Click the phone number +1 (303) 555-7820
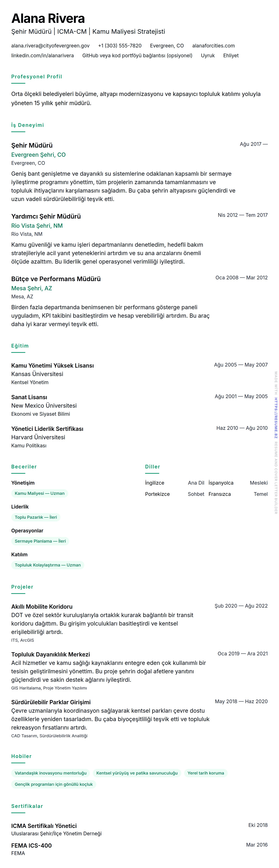This screenshot has height=868, width=279. (x=120, y=46)
